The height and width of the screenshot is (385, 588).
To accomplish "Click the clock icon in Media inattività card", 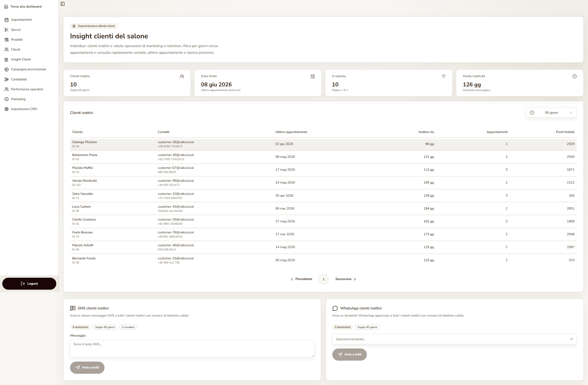I will click(x=575, y=76).
